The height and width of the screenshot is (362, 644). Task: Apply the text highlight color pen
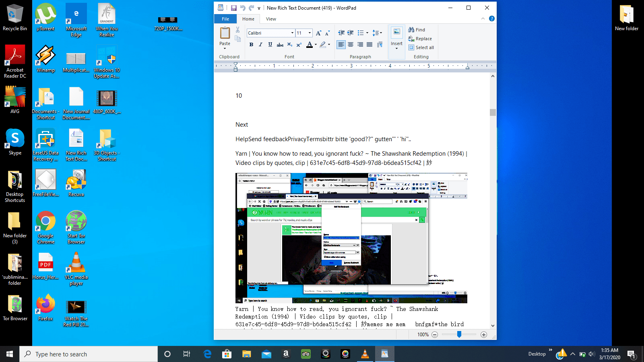(x=322, y=45)
